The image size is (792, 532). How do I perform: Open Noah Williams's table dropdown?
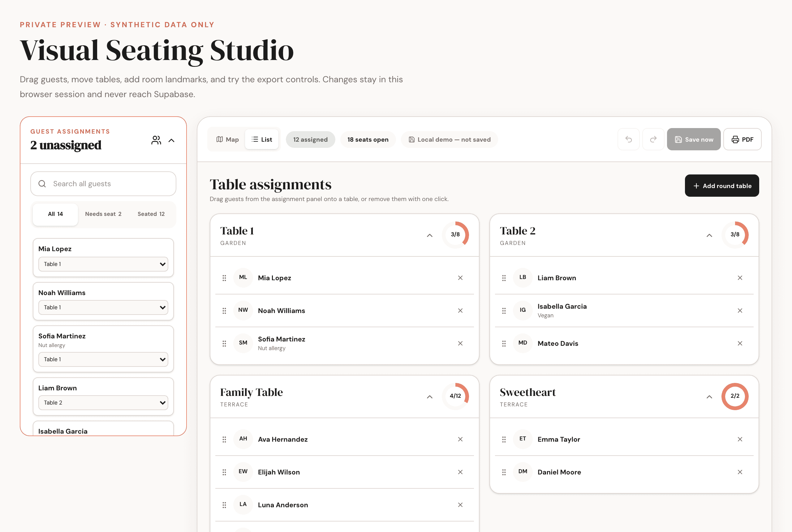point(103,307)
